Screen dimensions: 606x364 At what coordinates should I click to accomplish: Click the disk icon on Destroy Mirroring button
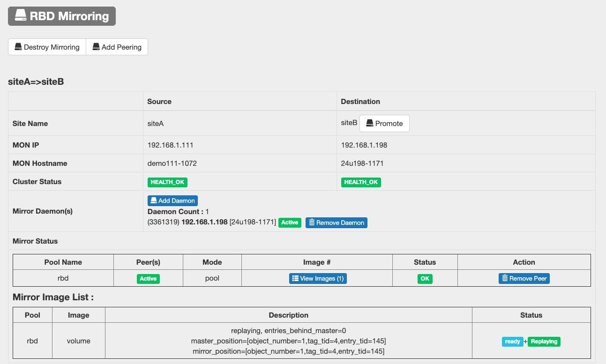[18, 47]
